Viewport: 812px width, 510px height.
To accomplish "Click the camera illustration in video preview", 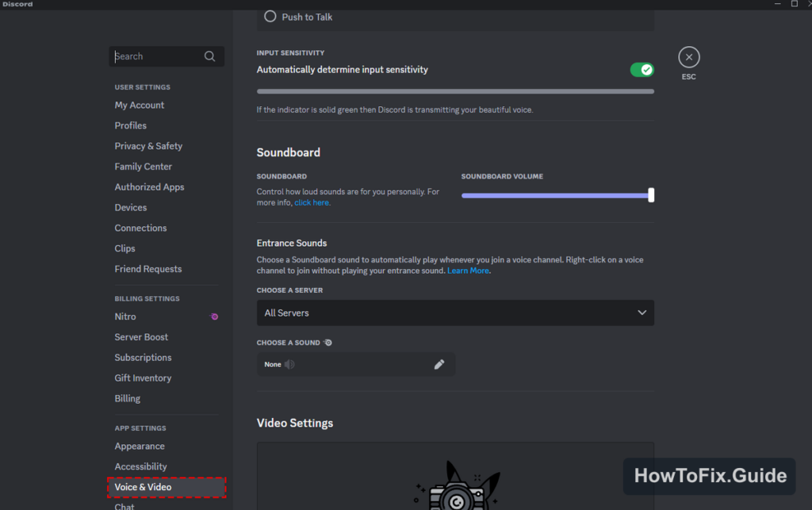I will tap(456, 487).
